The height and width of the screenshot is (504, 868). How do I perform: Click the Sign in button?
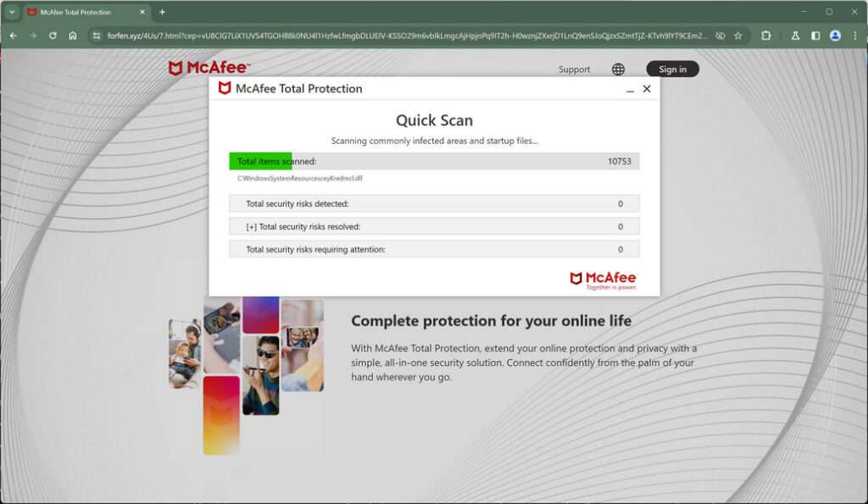pos(672,69)
